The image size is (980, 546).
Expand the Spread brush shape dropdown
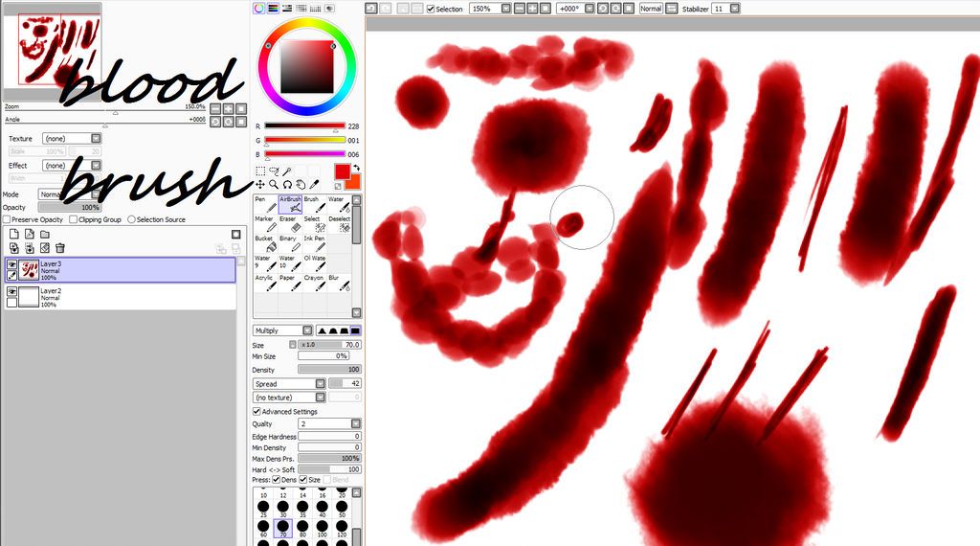[289, 383]
